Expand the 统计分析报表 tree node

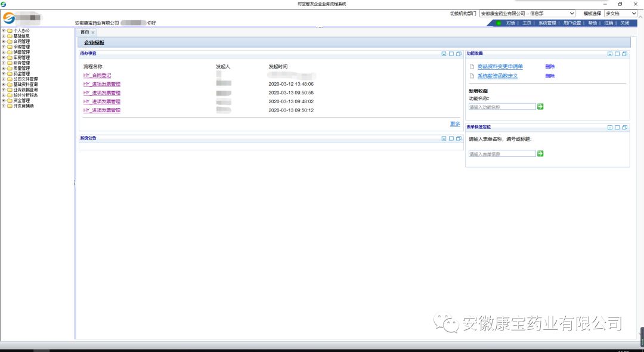(4, 95)
